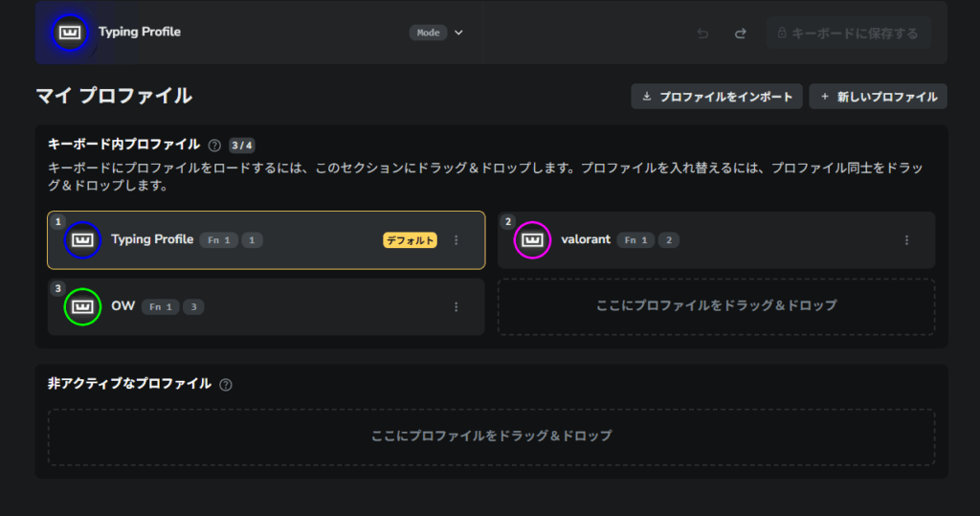Click the blue Typing Profile icon in header
This screenshot has height=516, width=980.
point(69,33)
